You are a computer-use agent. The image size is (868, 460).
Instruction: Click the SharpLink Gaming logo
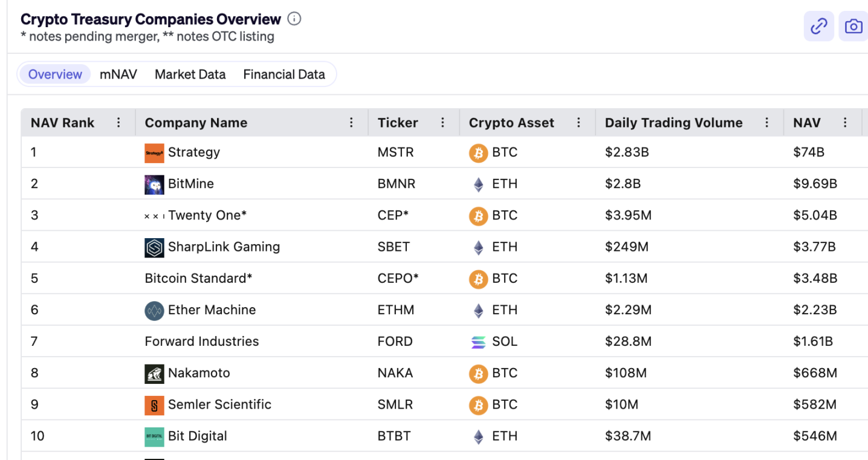click(x=154, y=247)
